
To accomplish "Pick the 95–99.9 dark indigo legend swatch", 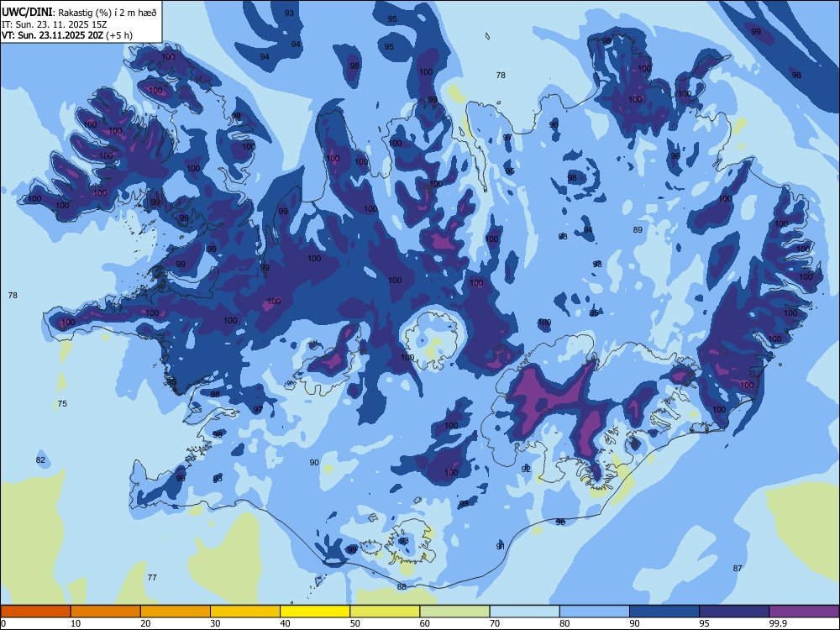I will [x=734, y=612].
